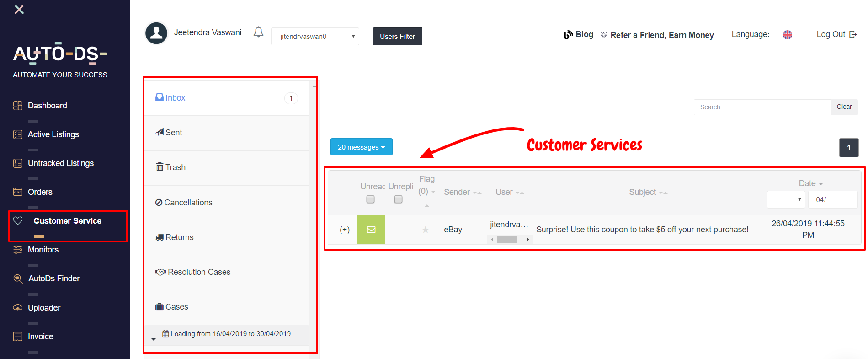Click the Active Listings sidebar icon
The image size is (868, 359).
pos(18,134)
